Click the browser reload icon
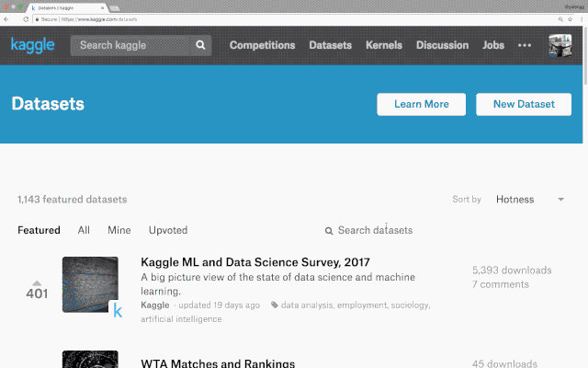This screenshot has height=368, width=588. [23, 18]
